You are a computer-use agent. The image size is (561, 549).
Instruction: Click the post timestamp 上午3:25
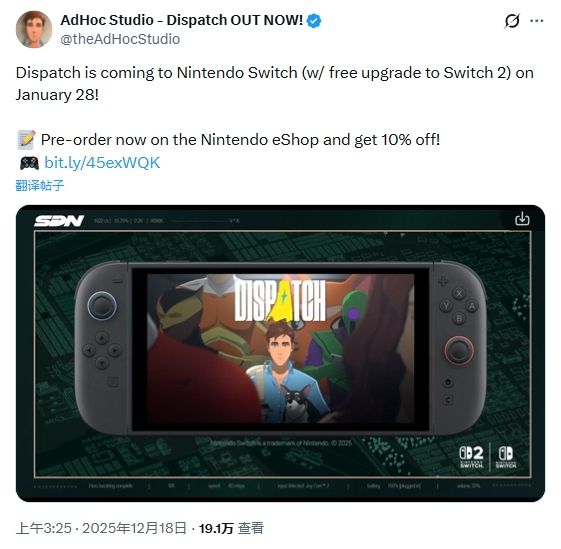(x=44, y=529)
